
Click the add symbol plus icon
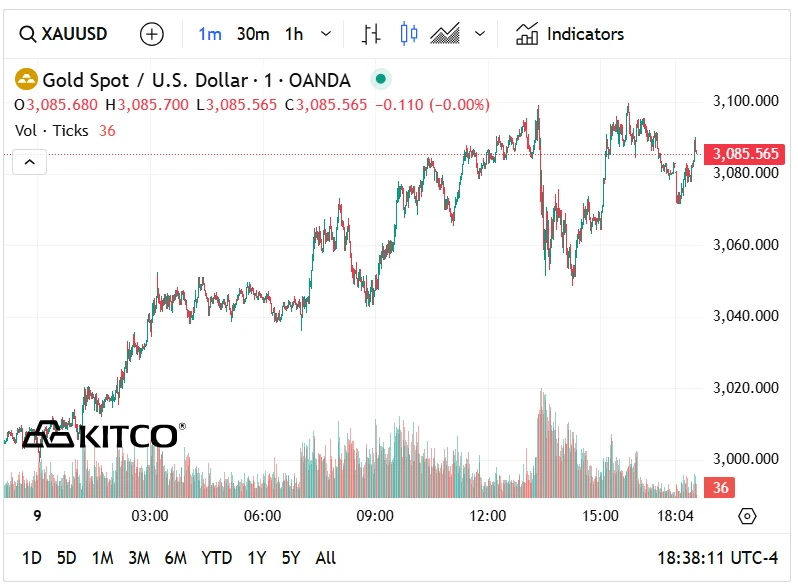coord(152,34)
